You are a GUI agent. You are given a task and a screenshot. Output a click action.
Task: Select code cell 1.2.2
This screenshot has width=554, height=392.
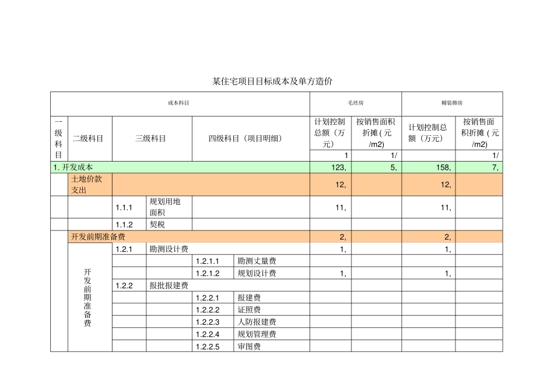coord(129,285)
